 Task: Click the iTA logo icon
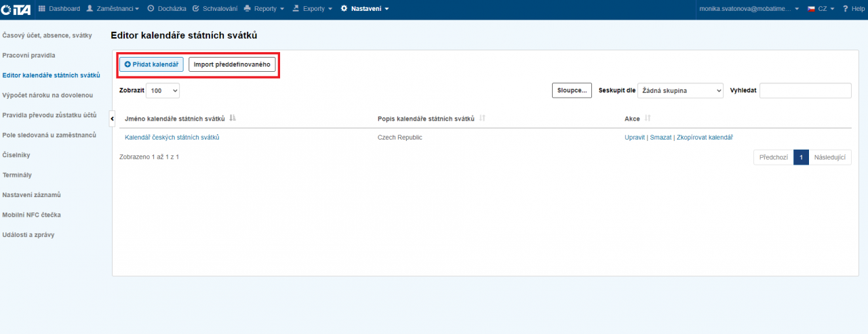coord(16,9)
